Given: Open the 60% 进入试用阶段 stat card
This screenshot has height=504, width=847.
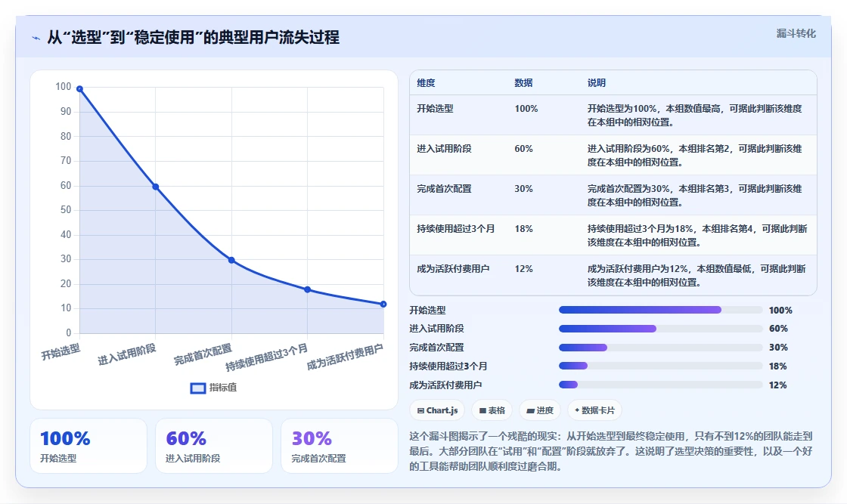Looking at the screenshot, I should [x=214, y=447].
